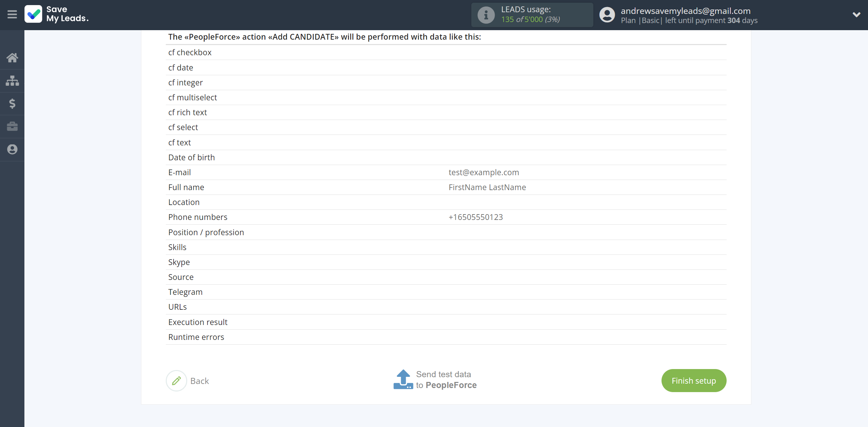Select the 'Date of birth' row
The image size is (868, 427).
point(446,157)
